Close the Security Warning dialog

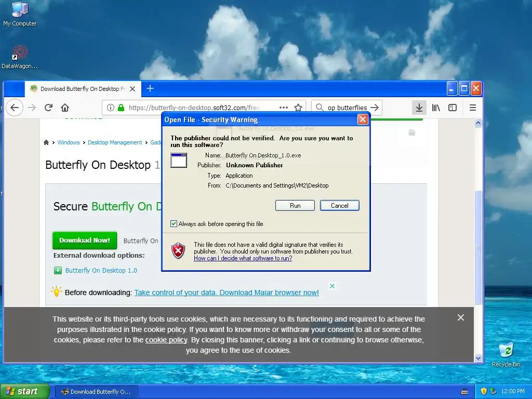(363, 119)
